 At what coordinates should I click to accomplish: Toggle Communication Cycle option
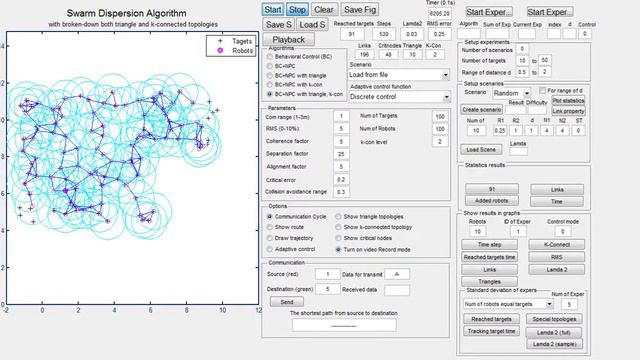(269, 217)
